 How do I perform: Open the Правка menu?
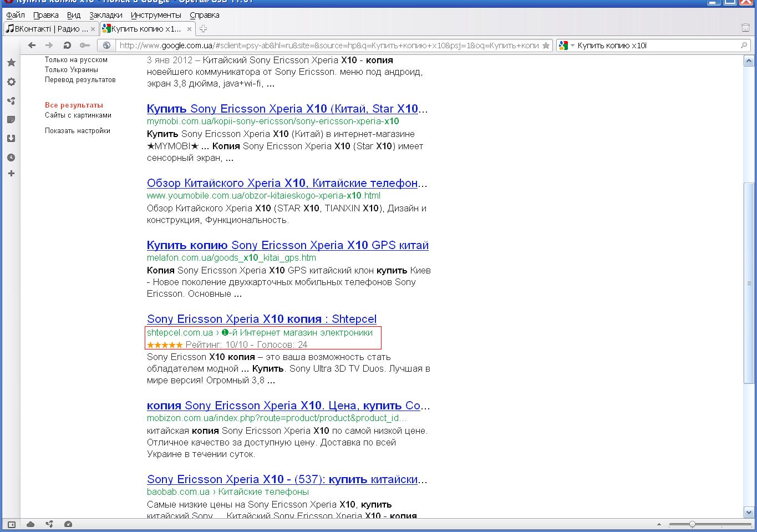point(45,15)
